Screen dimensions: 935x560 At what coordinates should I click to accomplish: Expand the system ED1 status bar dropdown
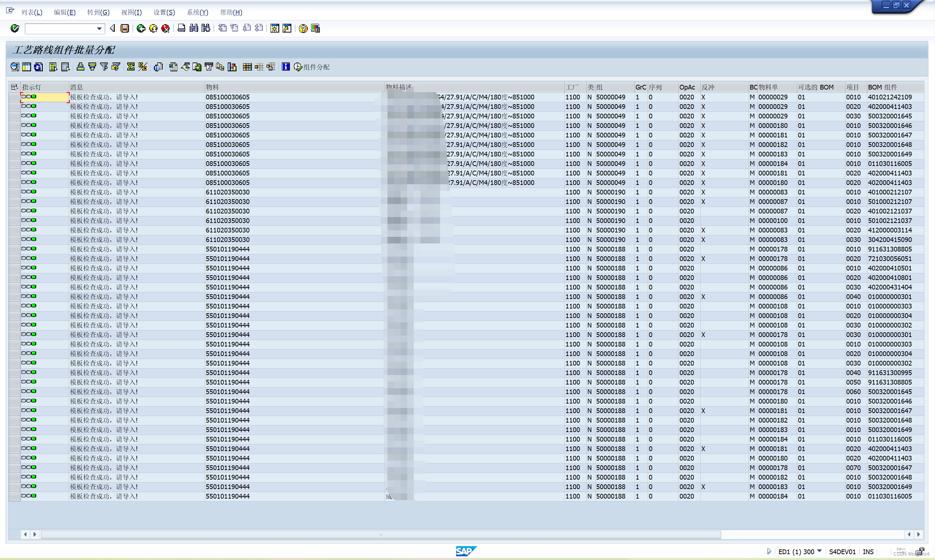(x=819, y=551)
